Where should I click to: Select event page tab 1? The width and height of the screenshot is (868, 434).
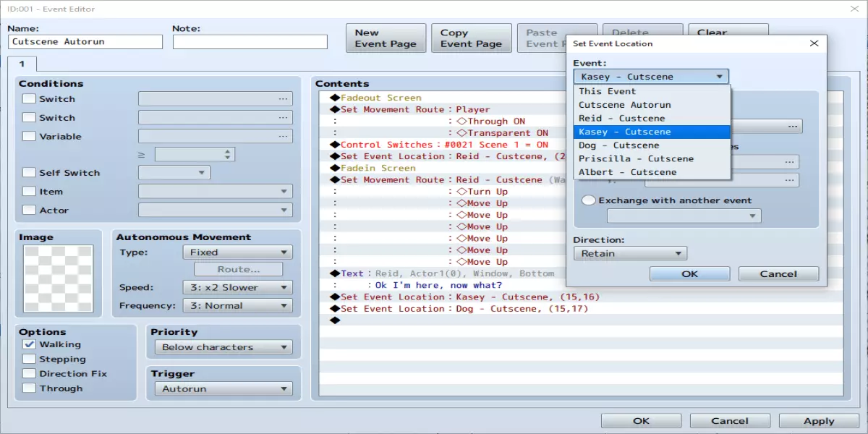click(x=22, y=64)
